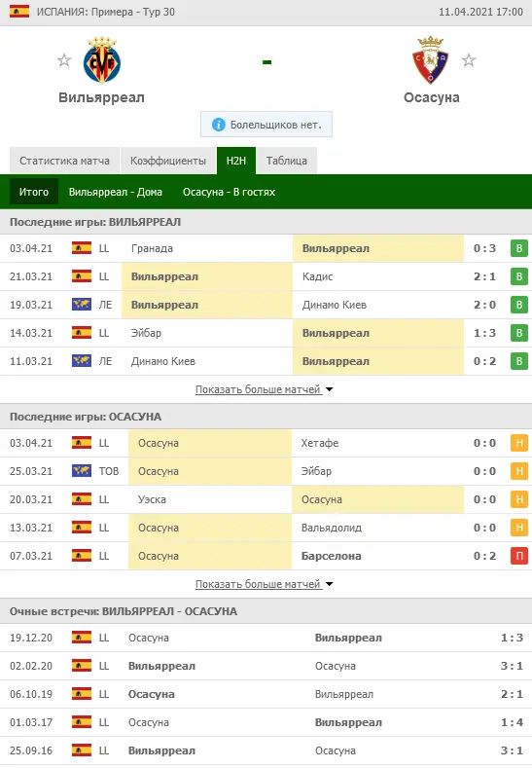Switch to the Коэффициенты tab
The image size is (532, 768).
point(168,161)
